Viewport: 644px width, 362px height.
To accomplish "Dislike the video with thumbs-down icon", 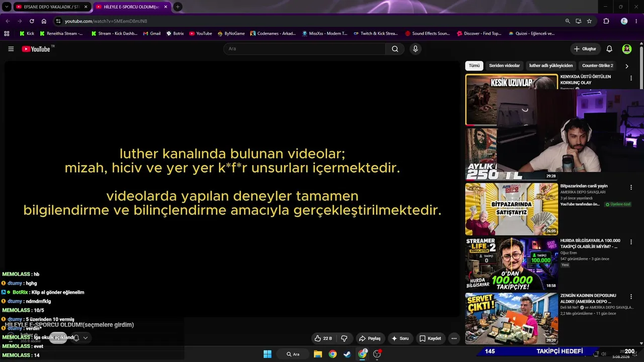I will pos(344,338).
